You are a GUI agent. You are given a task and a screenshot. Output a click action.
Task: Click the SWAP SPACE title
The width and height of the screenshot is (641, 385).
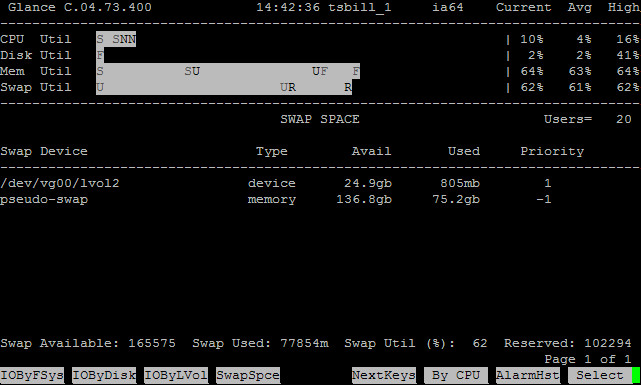[320, 119]
